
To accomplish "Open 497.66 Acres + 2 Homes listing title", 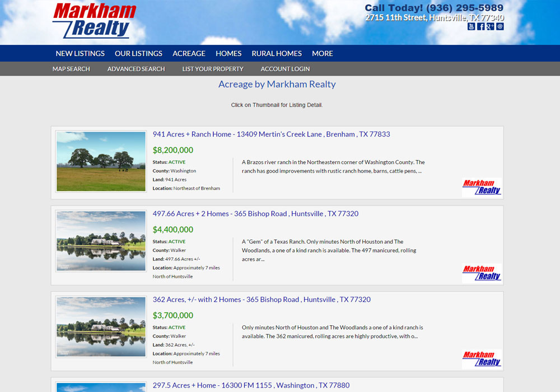I will 256,214.
